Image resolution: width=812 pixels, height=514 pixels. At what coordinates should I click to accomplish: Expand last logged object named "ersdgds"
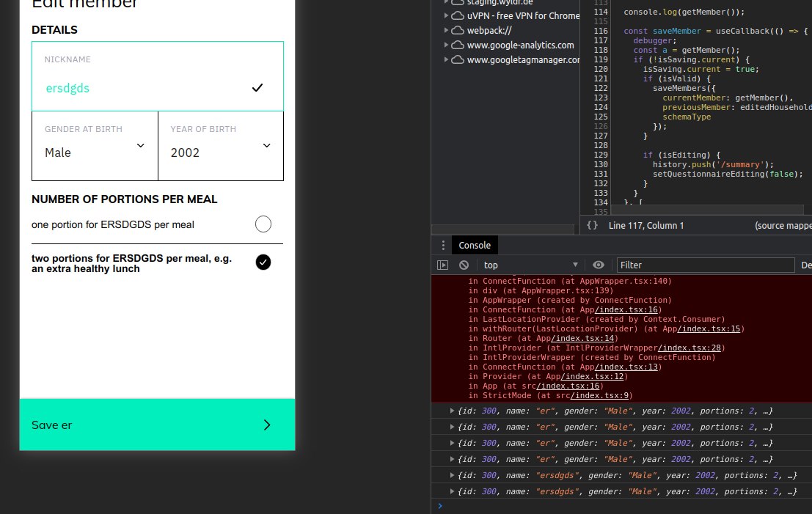(452, 491)
